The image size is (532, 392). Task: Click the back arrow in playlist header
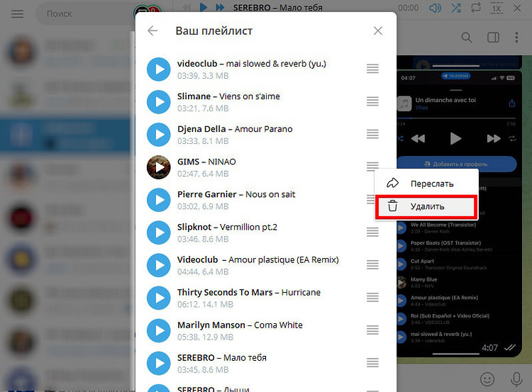click(x=153, y=31)
